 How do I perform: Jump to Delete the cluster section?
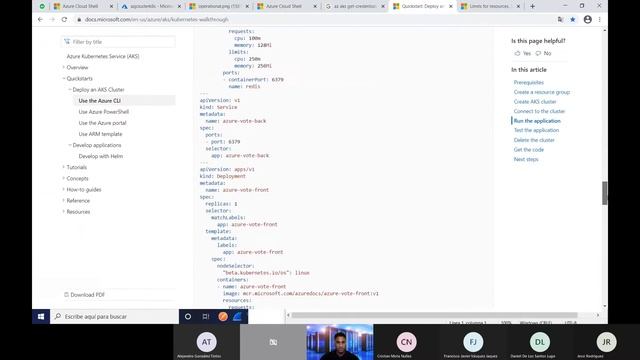tap(534, 140)
